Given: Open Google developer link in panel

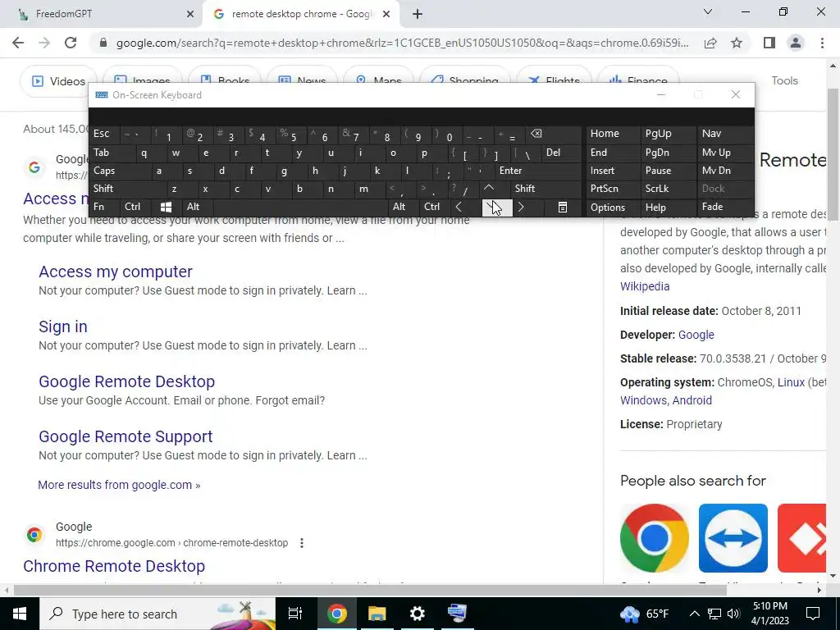Looking at the screenshot, I should tap(696, 335).
